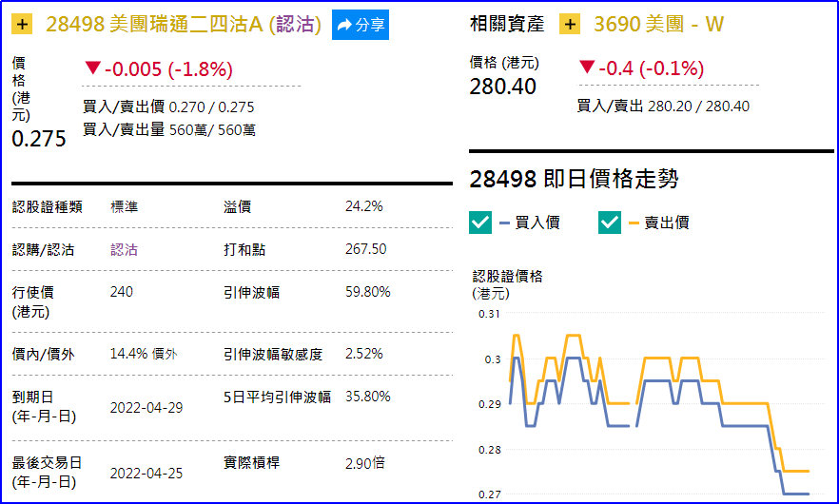The image size is (839, 504).
Task: Click the 分享 share button
Action: [x=361, y=25]
